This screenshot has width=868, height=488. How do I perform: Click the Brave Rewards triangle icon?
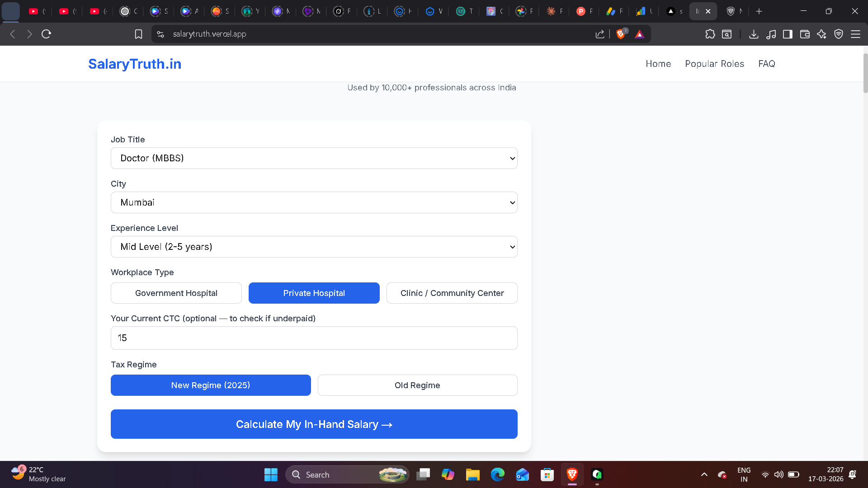(639, 34)
